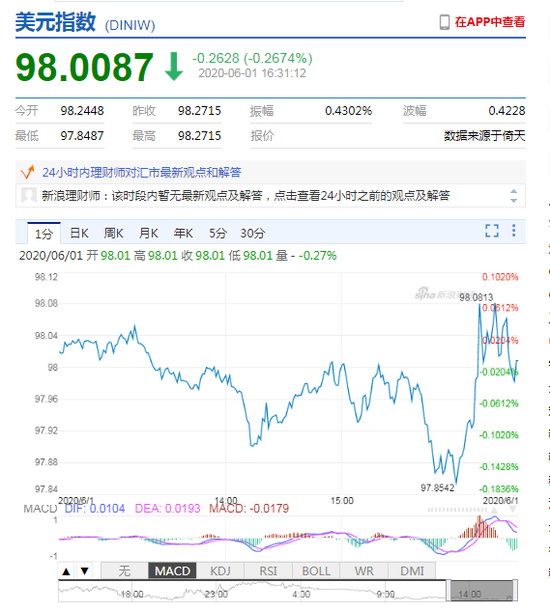Click the left handle of range slider
Image resolution: width=550 pixels, height=611 pixels.
click(x=448, y=591)
